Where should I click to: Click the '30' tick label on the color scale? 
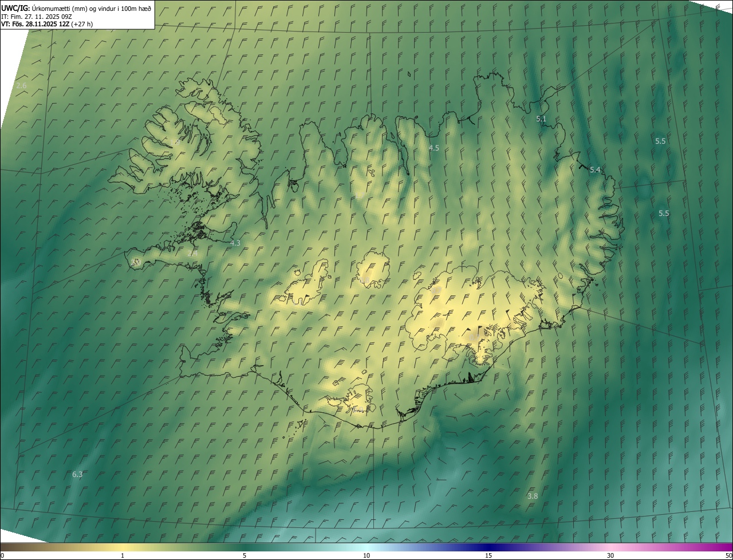pos(610,555)
